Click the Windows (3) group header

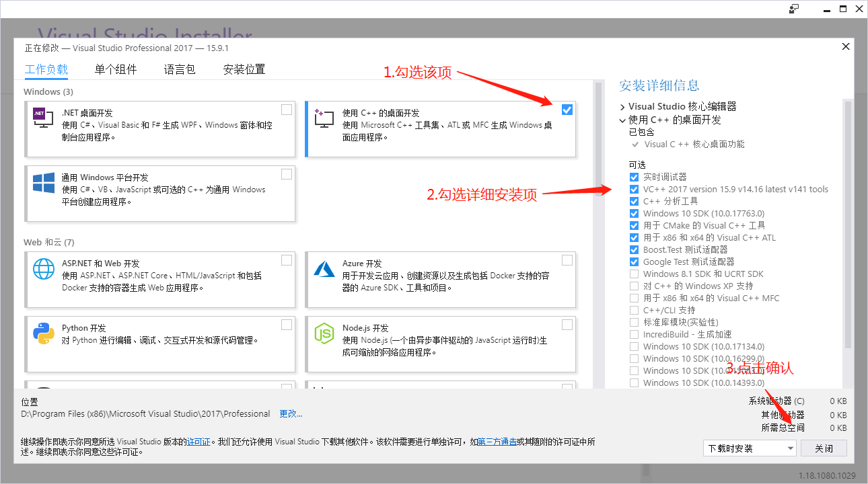[48, 91]
